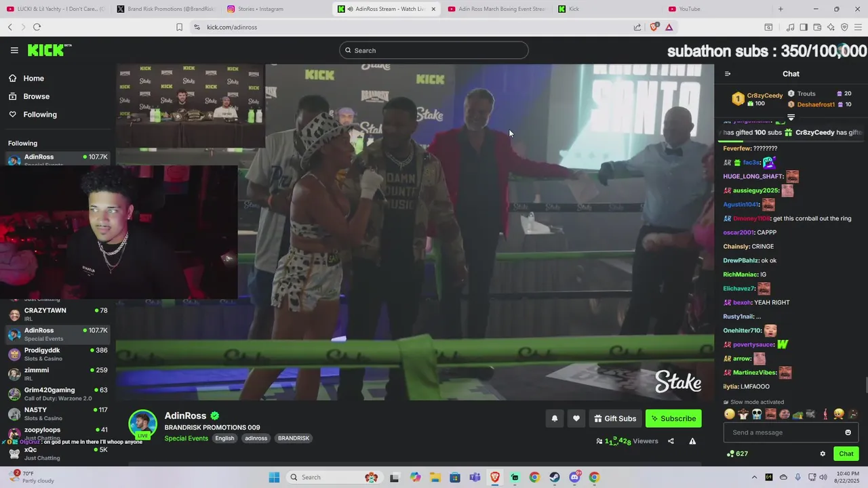868x488 pixels.
Task: Open zimmmi channel in the sidebar
Action: tap(57, 374)
